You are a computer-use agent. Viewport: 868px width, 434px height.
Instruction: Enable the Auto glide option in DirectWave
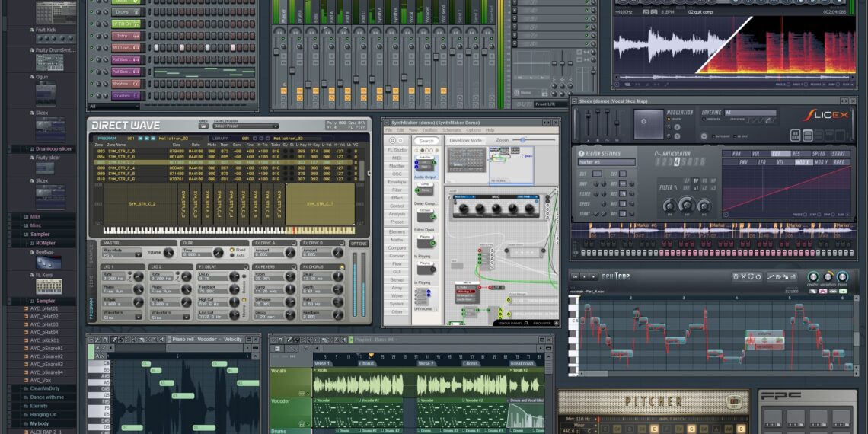pos(231,255)
